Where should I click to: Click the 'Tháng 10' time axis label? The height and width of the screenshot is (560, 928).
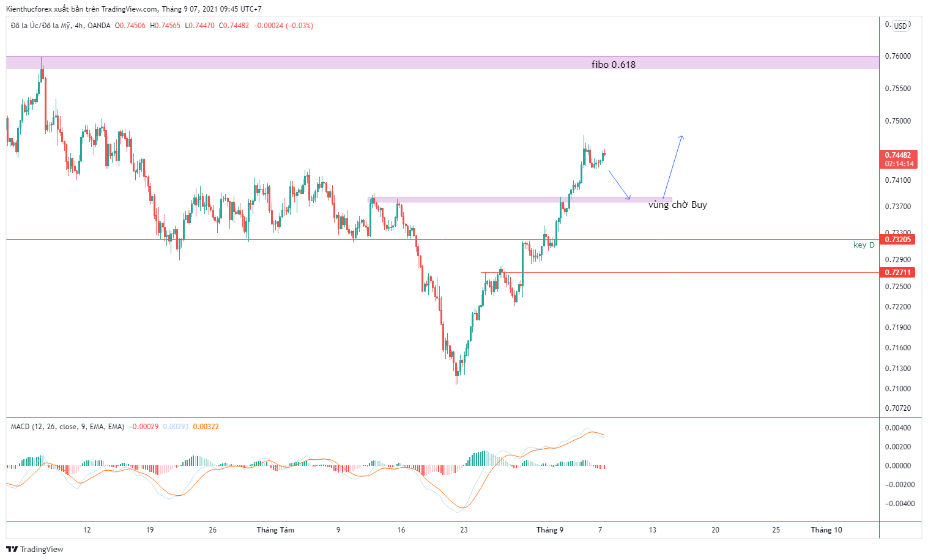pyautogui.click(x=826, y=530)
